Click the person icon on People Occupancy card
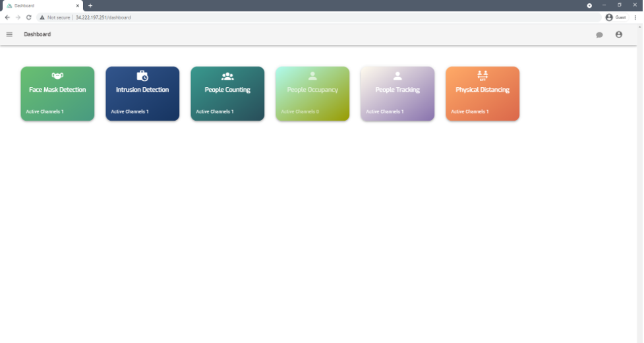Image resolution: width=644 pixels, height=343 pixels. click(x=312, y=76)
